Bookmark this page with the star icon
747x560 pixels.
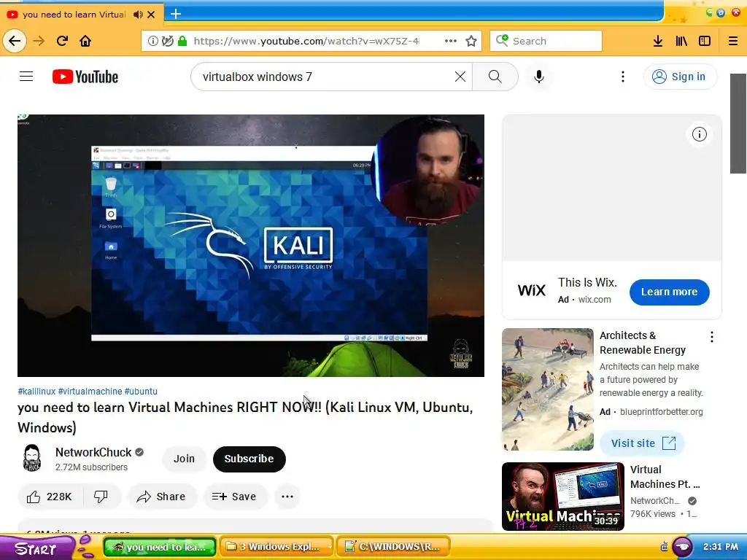coord(471,41)
